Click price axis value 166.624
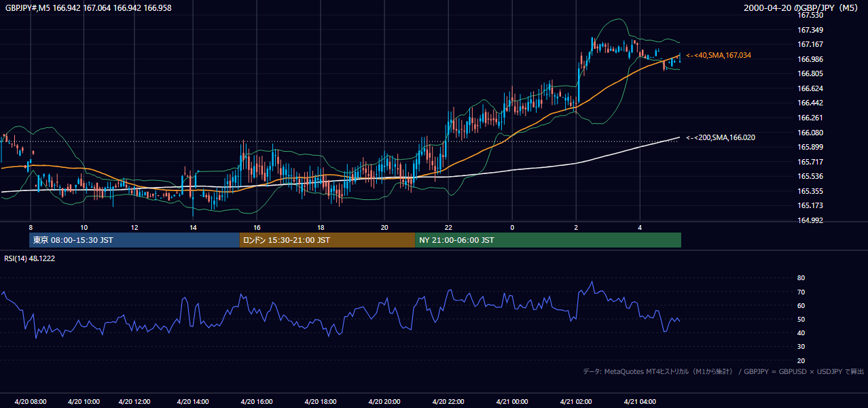The image size is (868, 408). point(810,88)
